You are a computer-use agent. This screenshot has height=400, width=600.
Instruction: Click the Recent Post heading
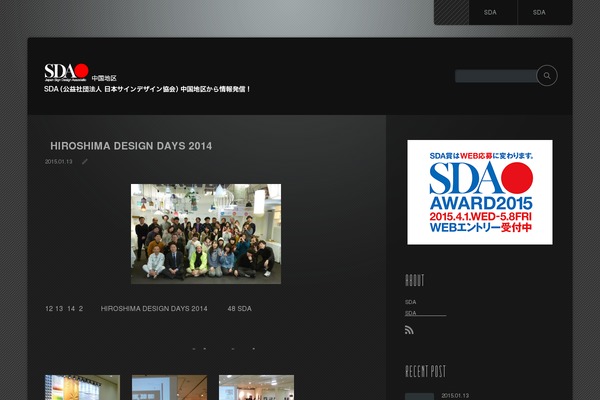click(x=426, y=371)
